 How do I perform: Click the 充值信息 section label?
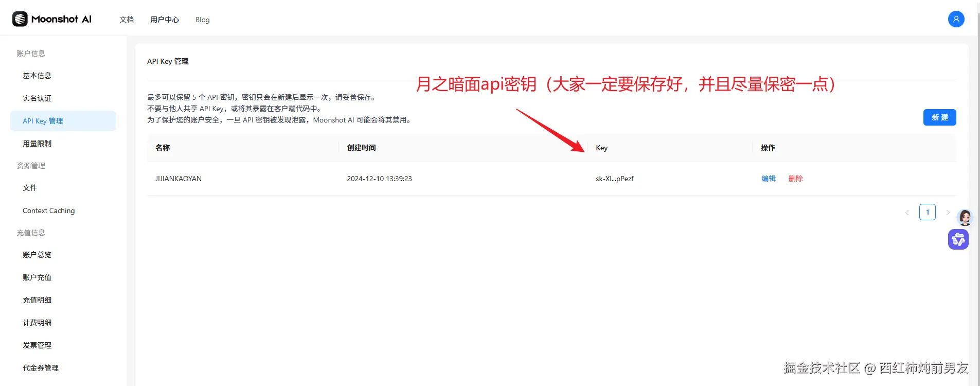point(31,233)
